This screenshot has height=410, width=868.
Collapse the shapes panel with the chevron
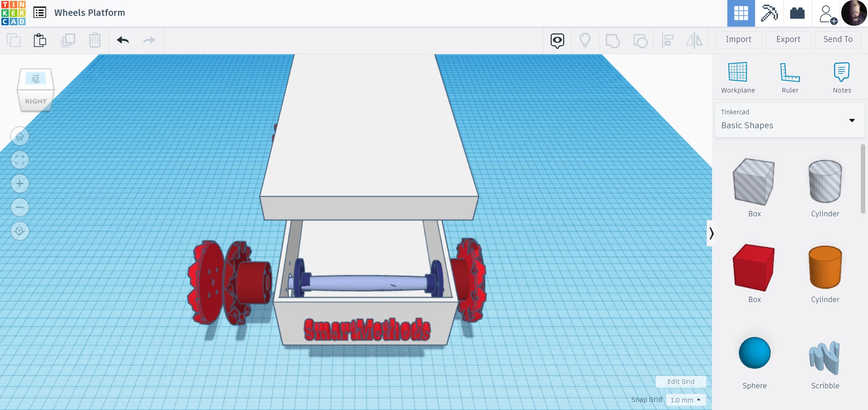[712, 233]
